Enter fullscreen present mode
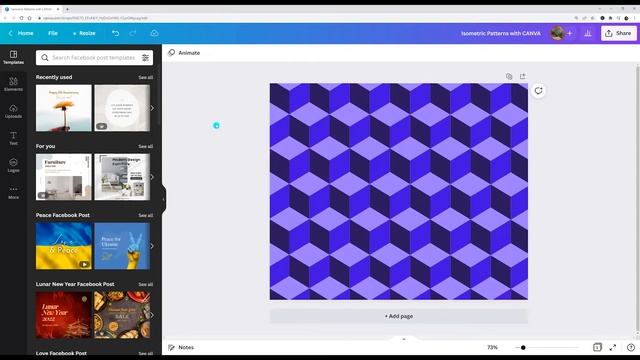The width and height of the screenshot is (640, 360). [613, 347]
